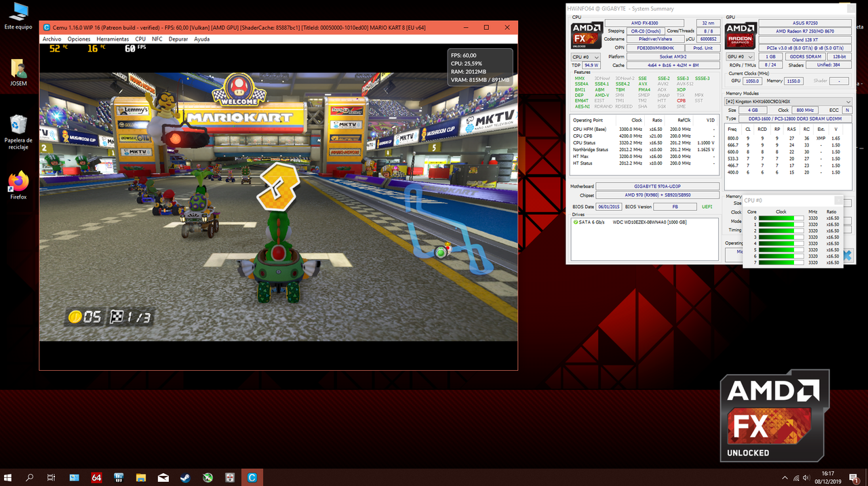Click the GIGABYTE 970A-UD3P motherboard field
This screenshot has height=486, width=868.
coord(658,186)
